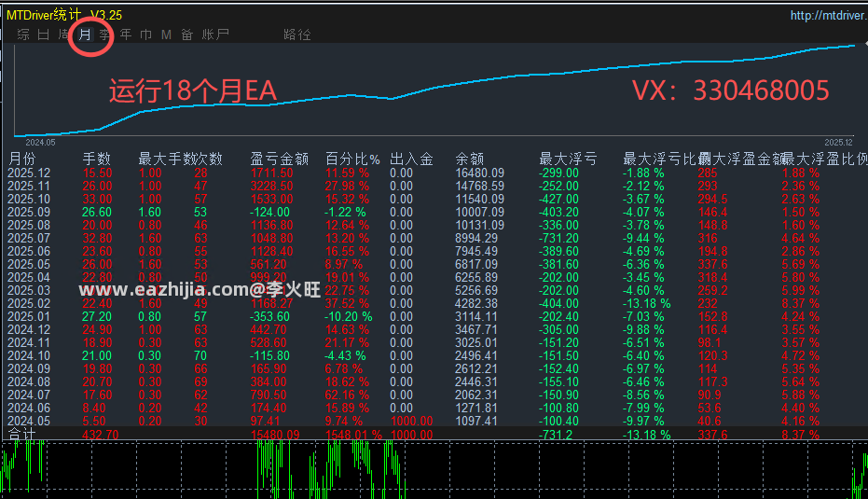This screenshot has width=868, height=499.
Task: Click balance value 1097.41
Action: coord(476,421)
